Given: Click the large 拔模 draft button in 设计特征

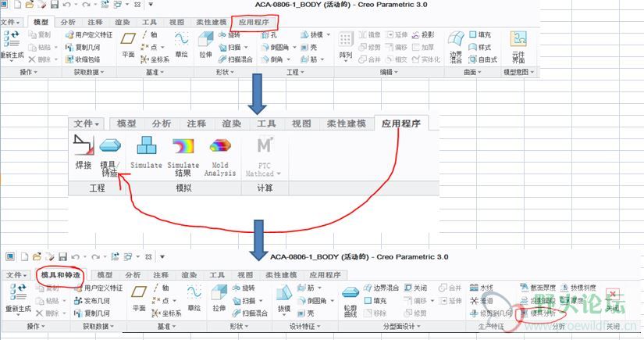Looking at the screenshot, I should [x=284, y=300].
